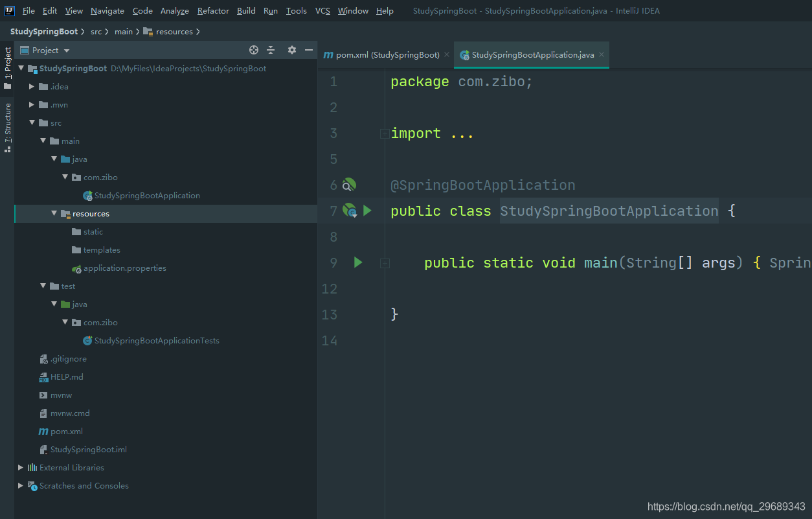Click the mvnw script file icon
Viewport: 812px width, 519px height.
pyautogui.click(x=43, y=395)
